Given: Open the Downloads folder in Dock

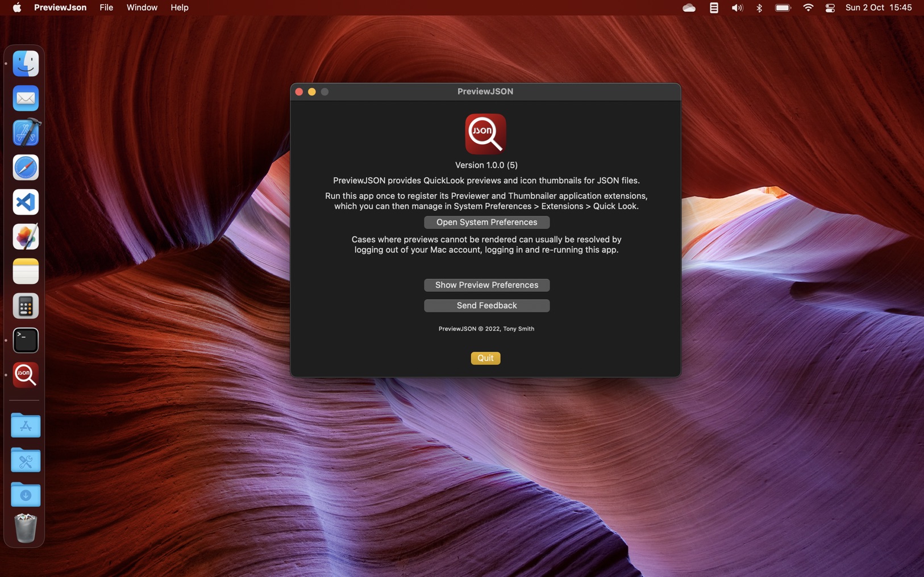Looking at the screenshot, I should click(x=26, y=495).
